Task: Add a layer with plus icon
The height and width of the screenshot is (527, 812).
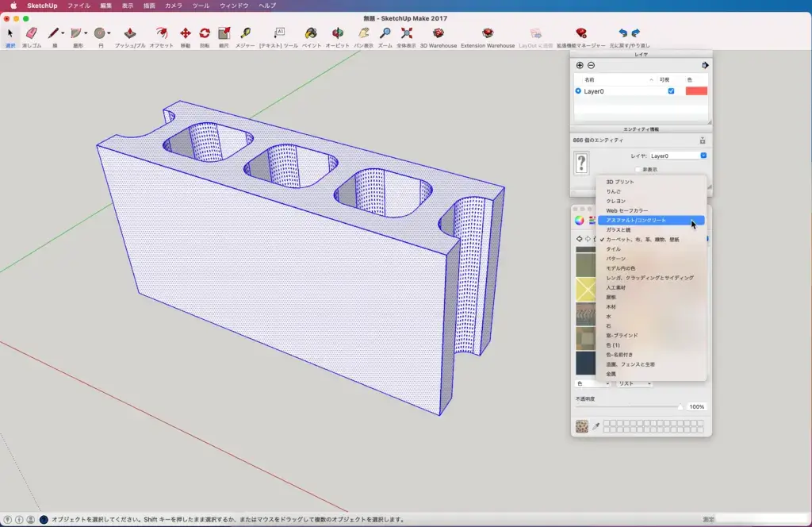Action: point(580,65)
